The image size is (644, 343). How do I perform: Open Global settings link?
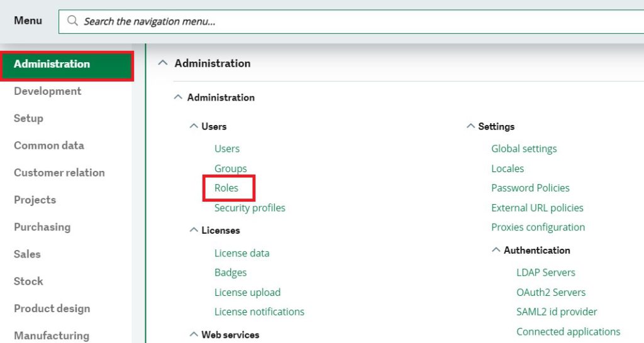coord(524,148)
